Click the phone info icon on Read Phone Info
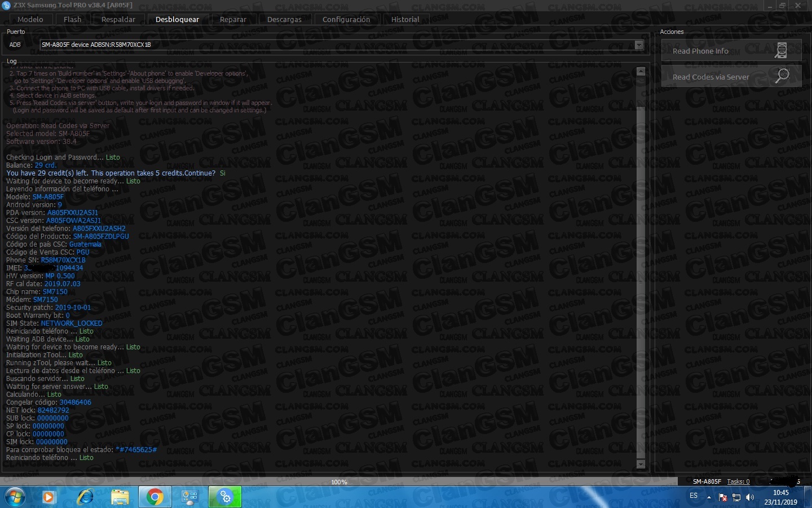 pos(782,51)
